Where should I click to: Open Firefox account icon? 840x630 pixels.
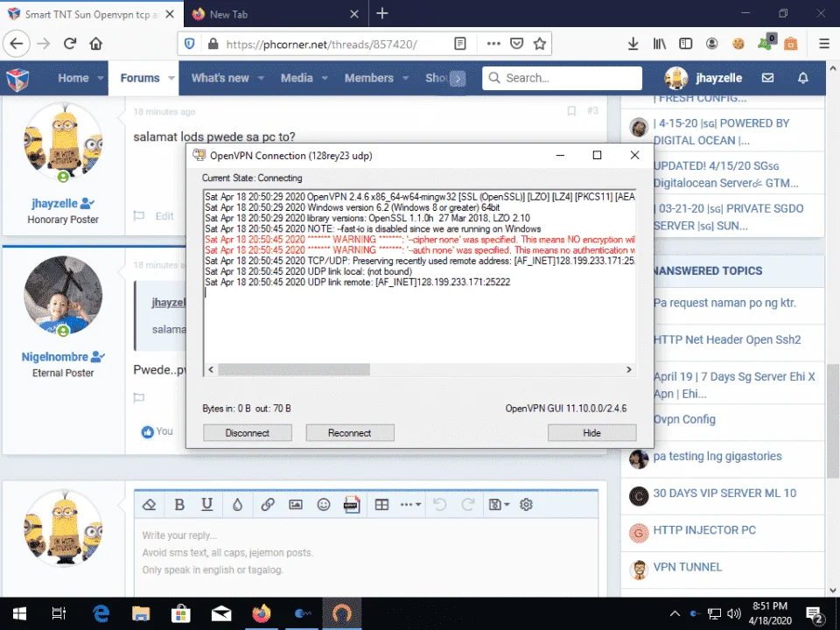pos(711,44)
